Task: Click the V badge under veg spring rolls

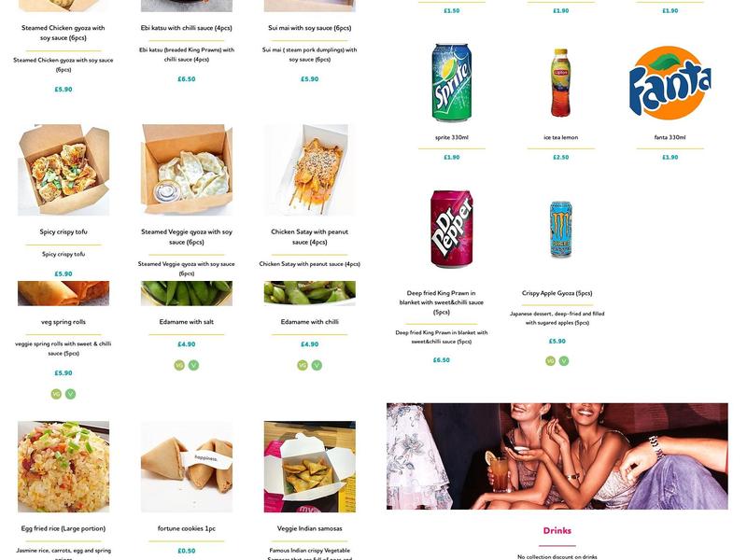Action: point(71,394)
